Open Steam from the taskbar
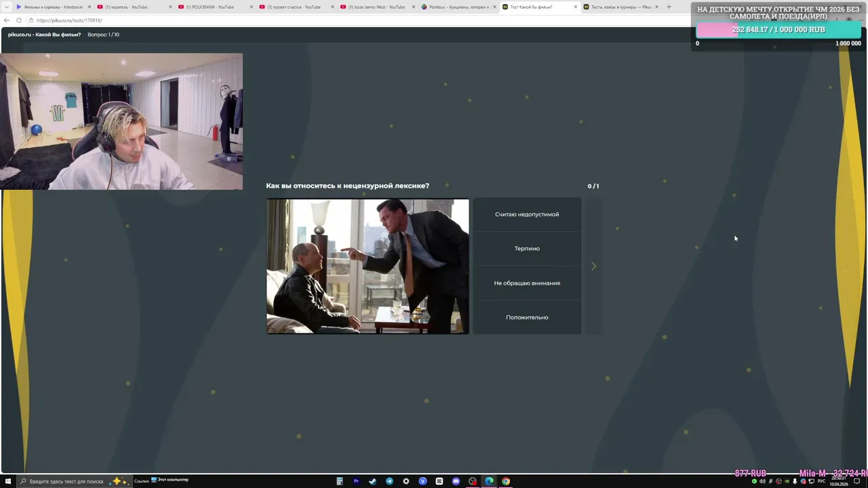Image resolution: width=868 pixels, height=488 pixels. (373, 481)
